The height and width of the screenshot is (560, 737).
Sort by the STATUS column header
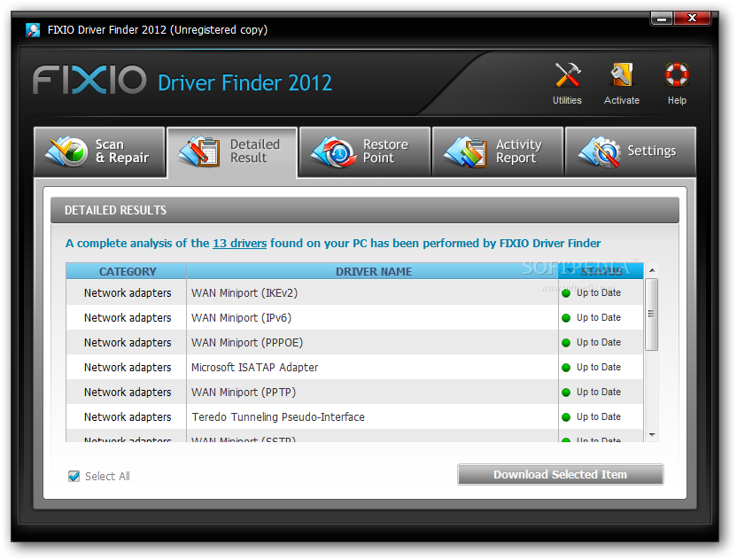click(x=601, y=271)
